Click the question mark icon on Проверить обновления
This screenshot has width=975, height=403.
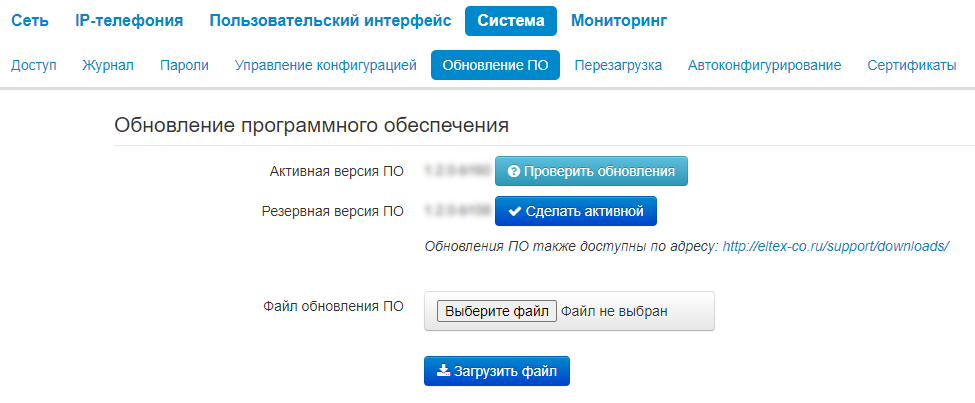click(x=513, y=172)
